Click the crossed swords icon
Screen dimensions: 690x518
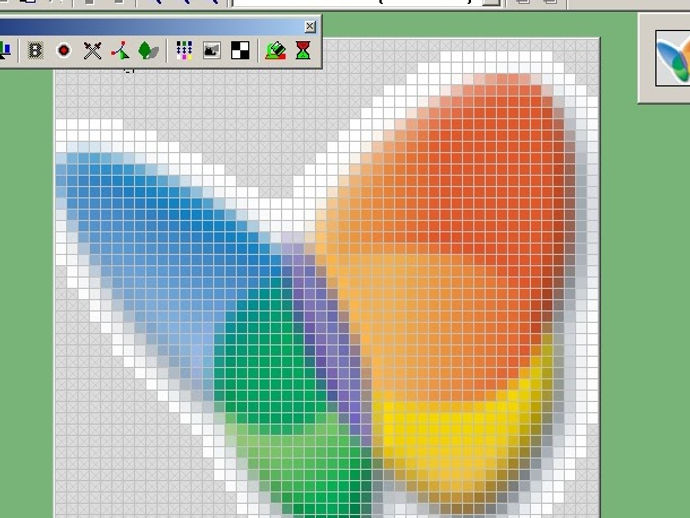point(92,50)
